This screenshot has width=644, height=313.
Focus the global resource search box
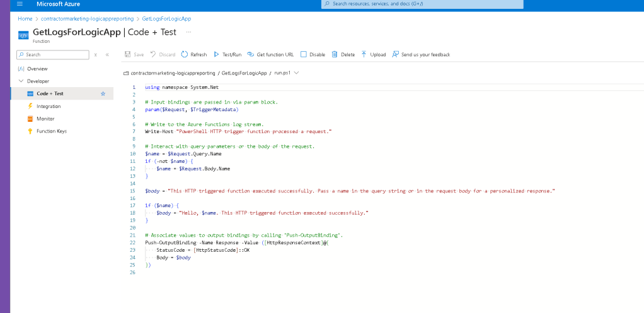click(422, 4)
